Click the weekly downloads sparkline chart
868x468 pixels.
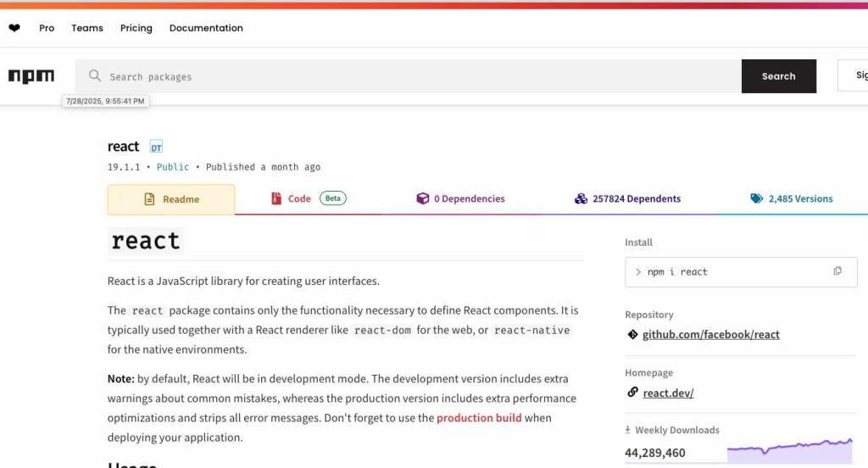pos(790,450)
